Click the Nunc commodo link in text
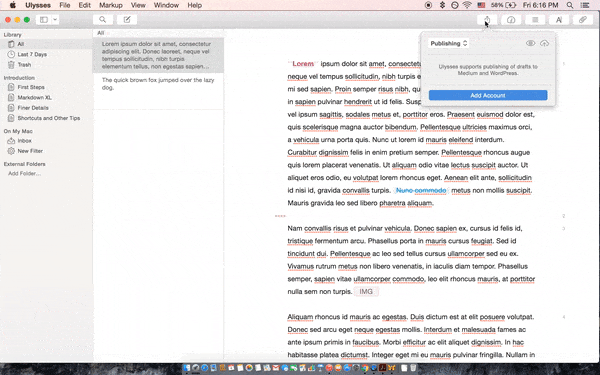Viewport: 600px width, 375px height. click(421, 191)
